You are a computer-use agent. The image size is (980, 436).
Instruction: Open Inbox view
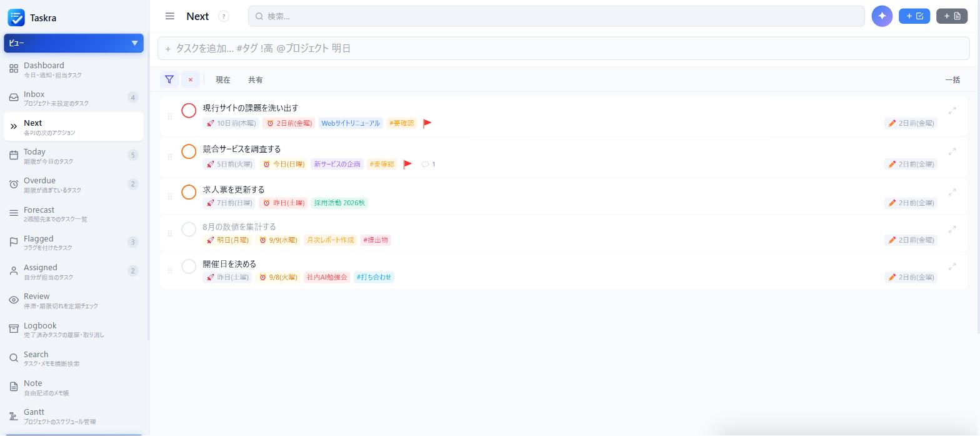pos(74,98)
